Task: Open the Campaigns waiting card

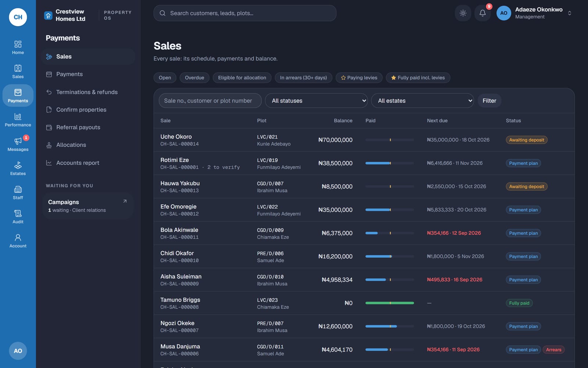Action: (x=87, y=206)
